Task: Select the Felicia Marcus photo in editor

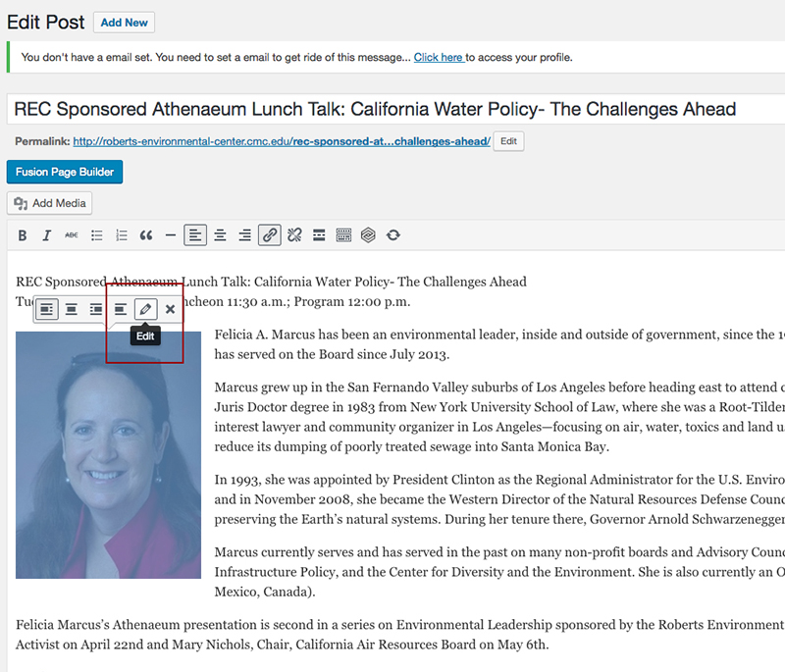Action: coord(108,455)
